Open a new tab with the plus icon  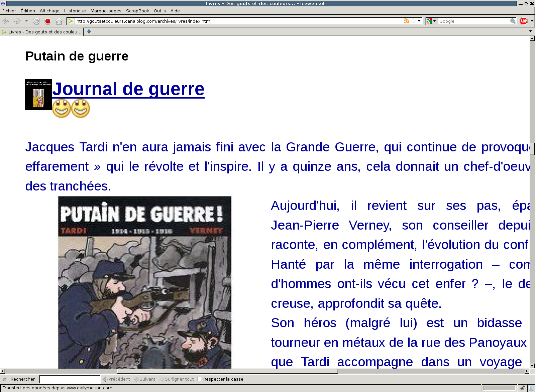coord(89,31)
